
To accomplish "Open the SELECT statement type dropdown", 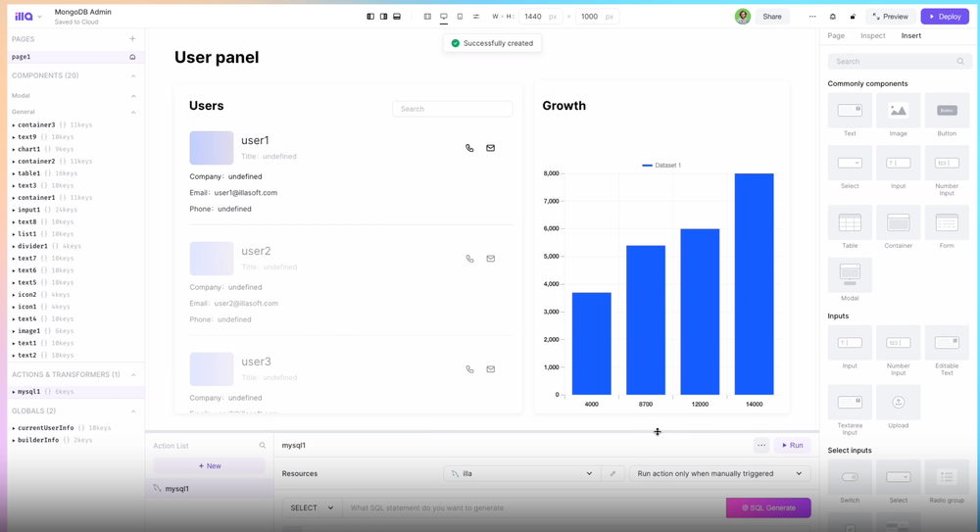I will (x=312, y=508).
